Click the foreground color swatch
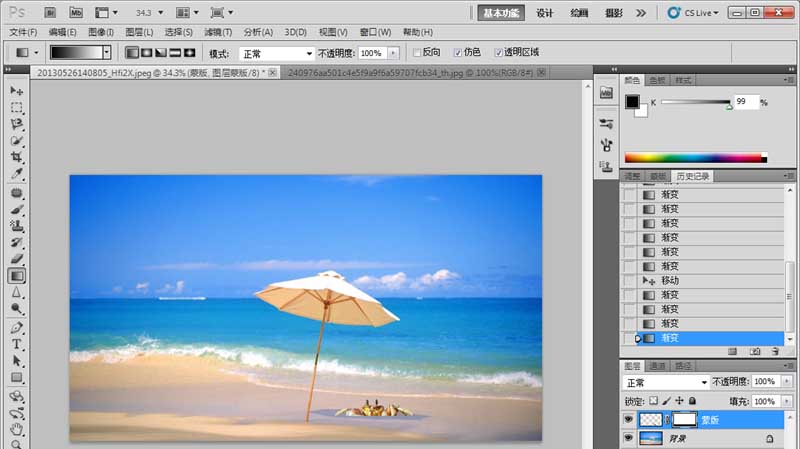This screenshot has height=449, width=800. (632, 101)
